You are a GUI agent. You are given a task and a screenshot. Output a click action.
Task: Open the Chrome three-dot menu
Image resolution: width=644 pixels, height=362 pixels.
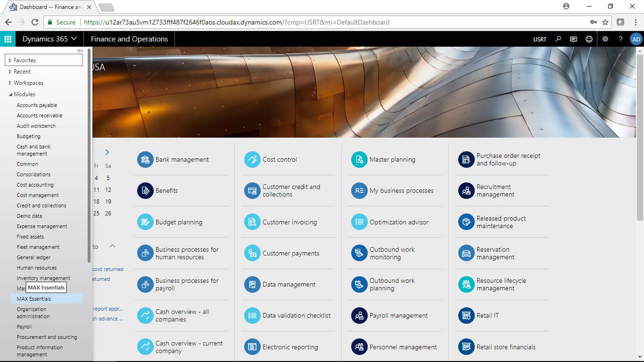(x=635, y=22)
